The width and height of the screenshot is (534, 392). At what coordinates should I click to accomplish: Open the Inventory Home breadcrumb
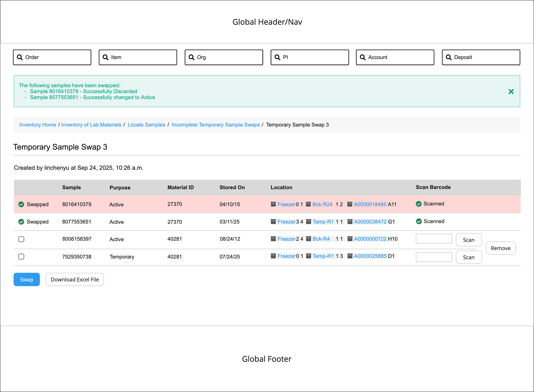pyautogui.click(x=38, y=125)
